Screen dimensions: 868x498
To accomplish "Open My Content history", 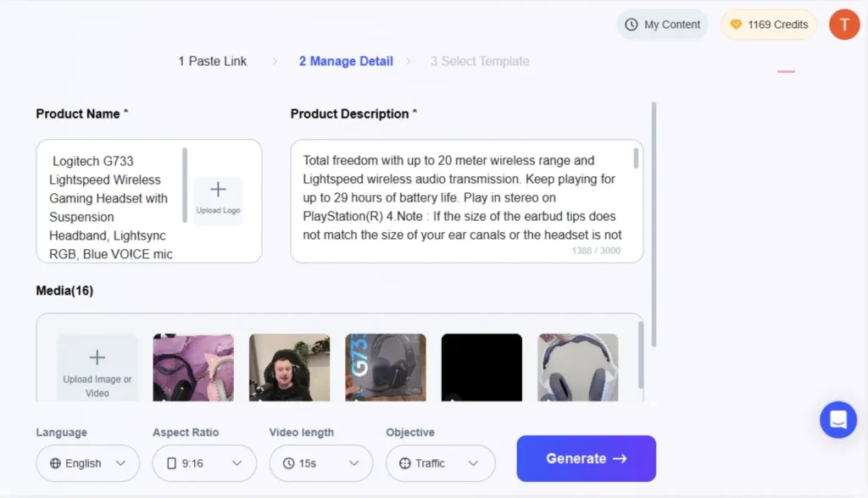I will click(x=662, y=25).
